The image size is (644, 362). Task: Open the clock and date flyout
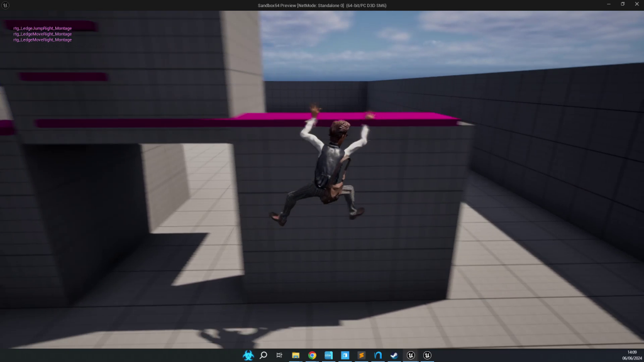631,355
